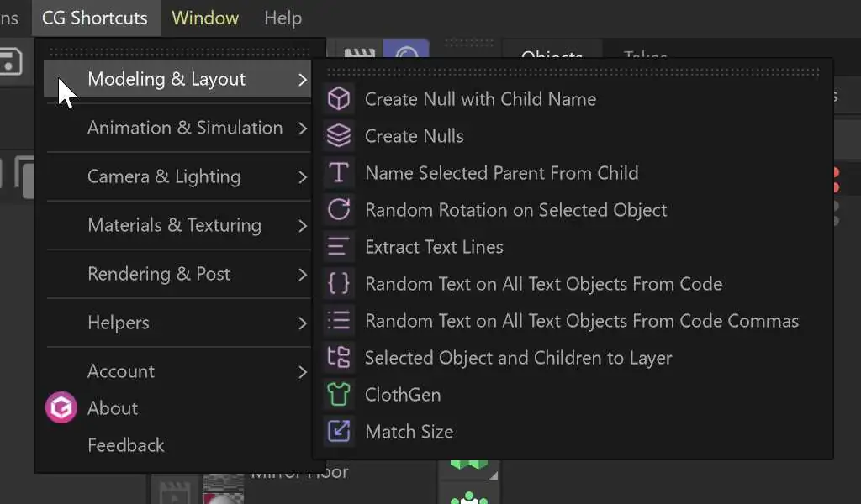Click the purple highlighted toolbar icon

(x=406, y=50)
